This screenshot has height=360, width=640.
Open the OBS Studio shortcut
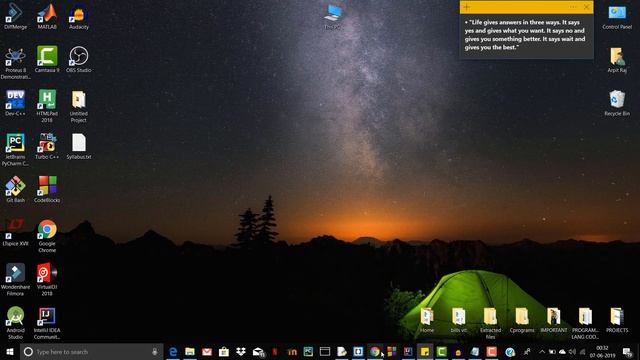pyautogui.click(x=78, y=60)
